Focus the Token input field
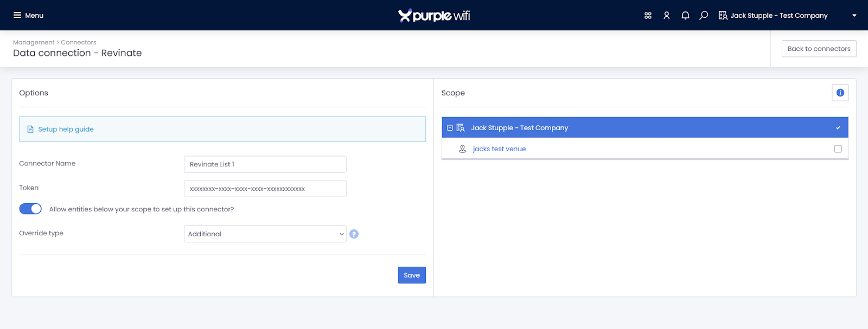Viewport: 868px width, 329px height. [265, 189]
